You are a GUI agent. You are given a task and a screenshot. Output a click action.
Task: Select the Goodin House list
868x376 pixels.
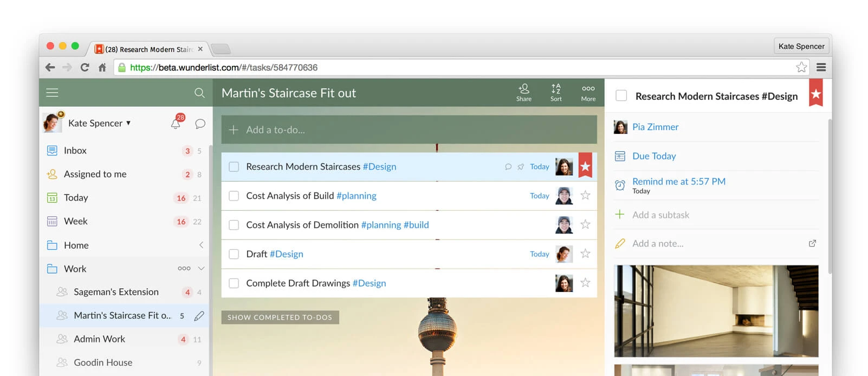click(x=124, y=362)
